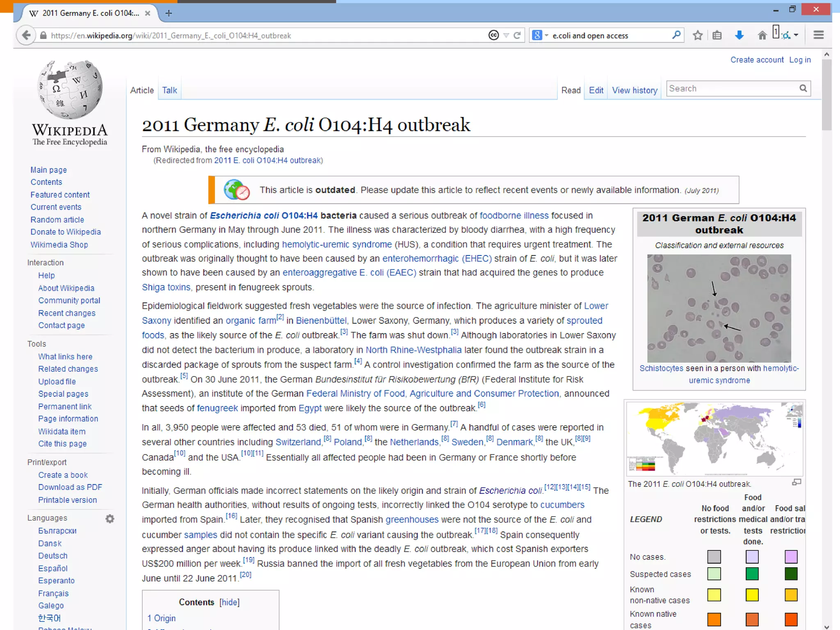The width and height of the screenshot is (840, 630).
Task: Open the languages settings gear icon
Action: pos(110,518)
